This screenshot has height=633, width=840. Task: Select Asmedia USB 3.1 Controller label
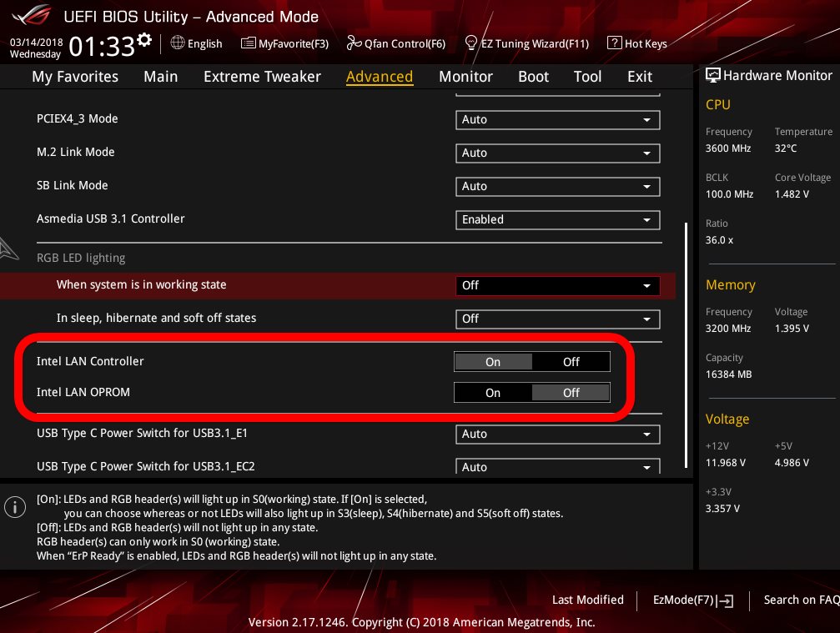[110, 219]
